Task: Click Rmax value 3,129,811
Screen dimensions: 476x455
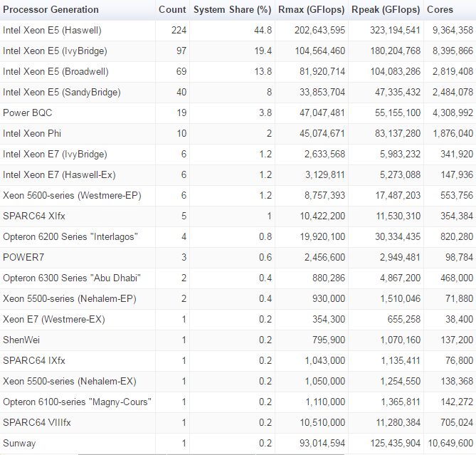Action: point(325,175)
